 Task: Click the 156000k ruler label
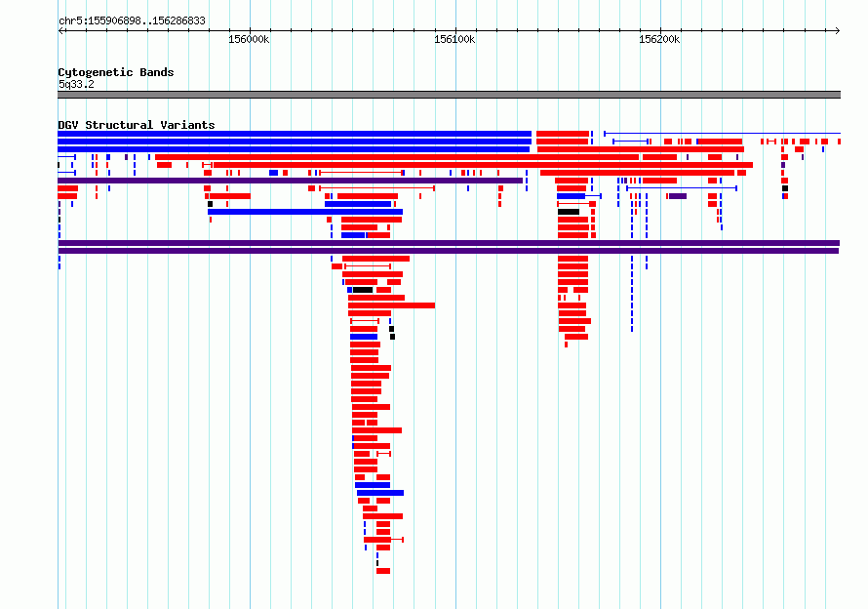(x=249, y=39)
